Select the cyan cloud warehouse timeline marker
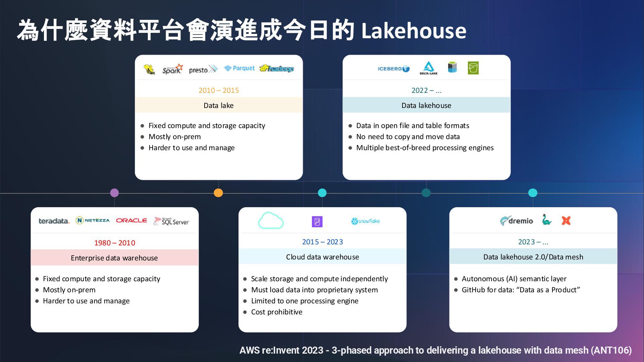 point(322,193)
